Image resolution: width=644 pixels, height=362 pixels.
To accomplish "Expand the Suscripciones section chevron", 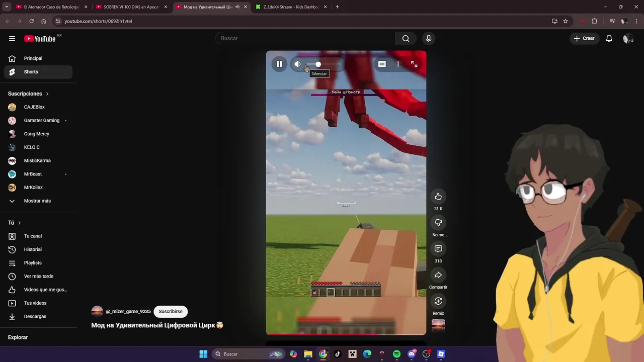I will pyautogui.click(x=47, y=94).
